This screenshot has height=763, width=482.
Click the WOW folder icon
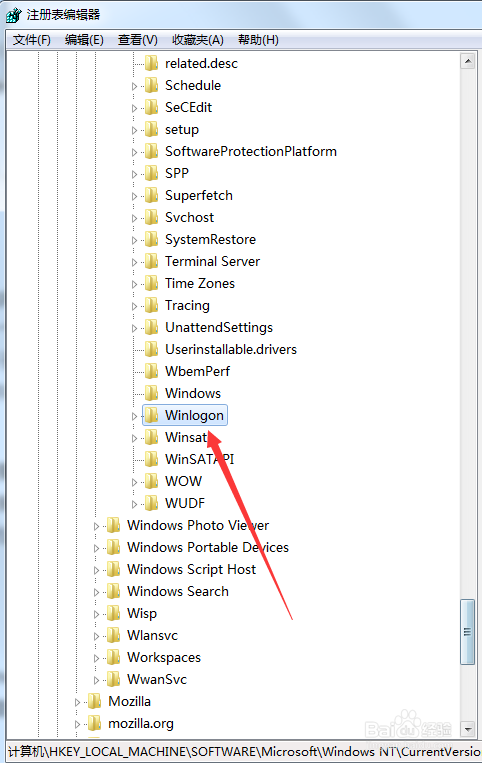click(x=152, y=481)
